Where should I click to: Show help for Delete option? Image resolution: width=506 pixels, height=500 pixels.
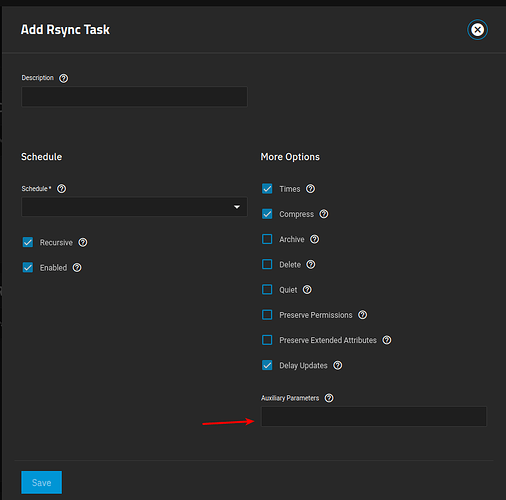(311, 265)
